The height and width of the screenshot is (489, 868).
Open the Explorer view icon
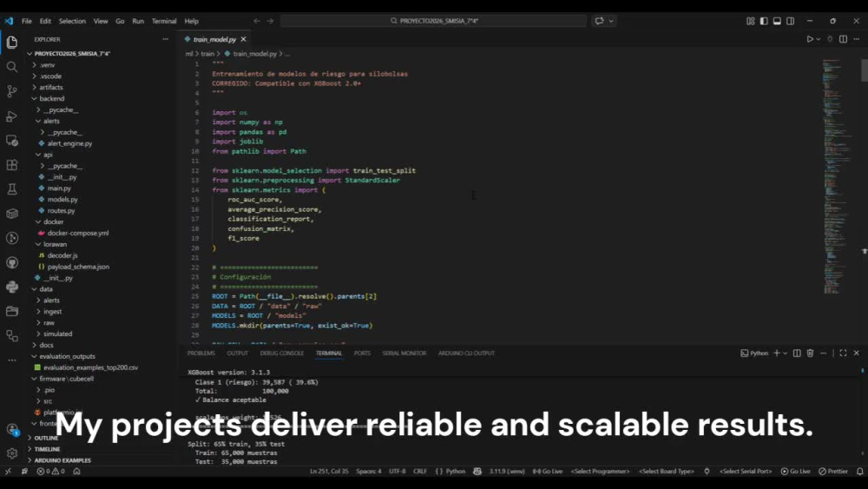click(x=11, y=42)
